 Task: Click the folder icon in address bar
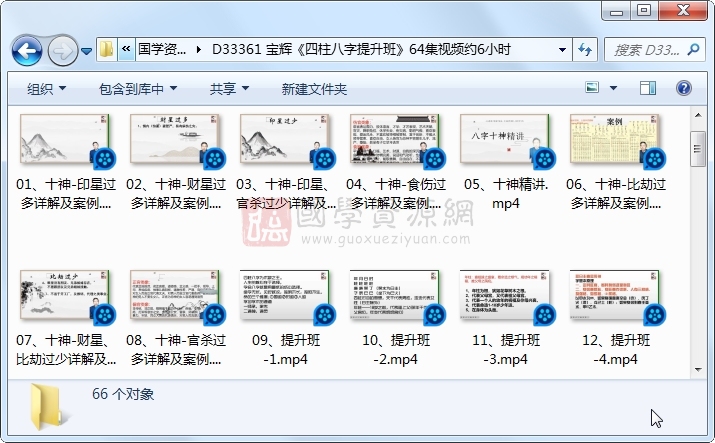[106, 49]
